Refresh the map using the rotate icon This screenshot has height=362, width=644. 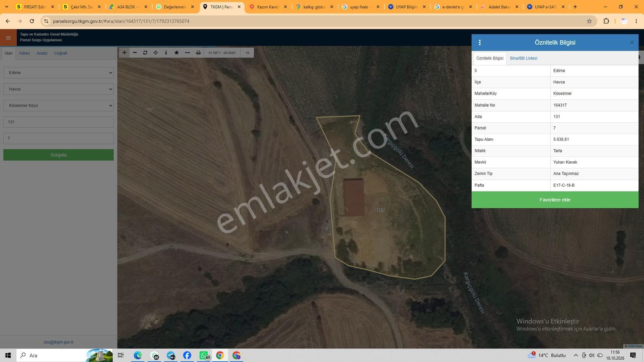[x=145, y=53]
